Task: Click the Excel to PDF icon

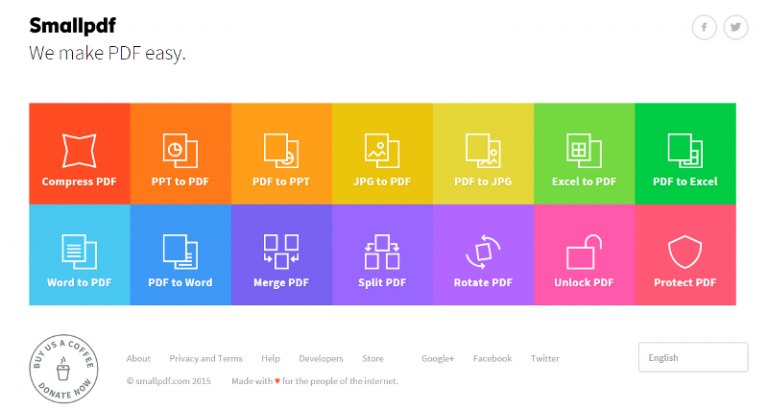Action: click(584, 150)
